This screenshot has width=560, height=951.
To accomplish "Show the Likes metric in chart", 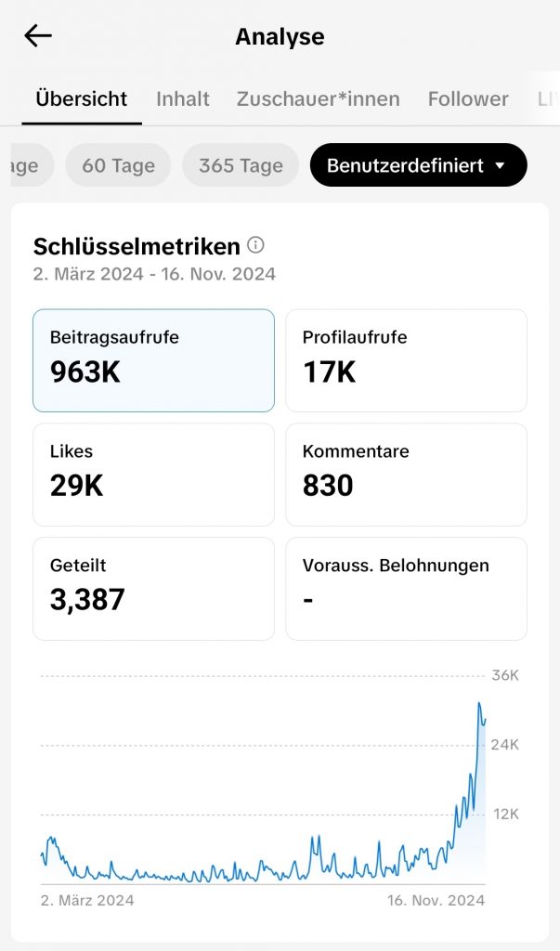I will [x=153, y=475].
